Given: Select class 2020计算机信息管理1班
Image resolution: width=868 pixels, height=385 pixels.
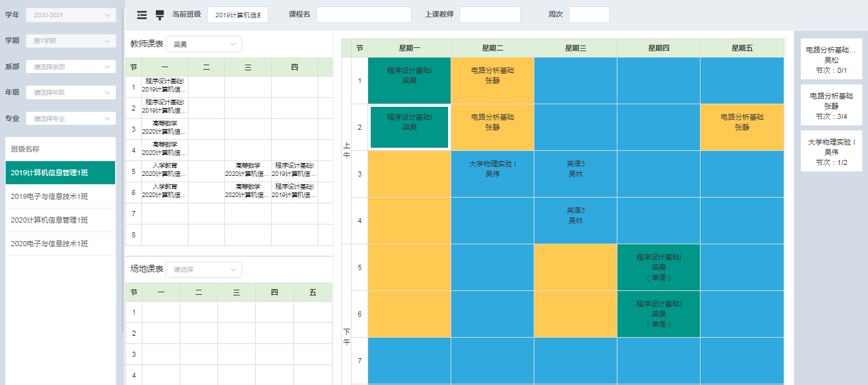Looking at the screenshot, I should tap(60, 220).
